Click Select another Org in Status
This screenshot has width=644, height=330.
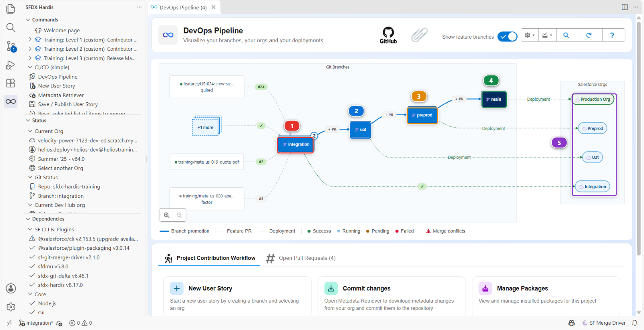[60, 168]
